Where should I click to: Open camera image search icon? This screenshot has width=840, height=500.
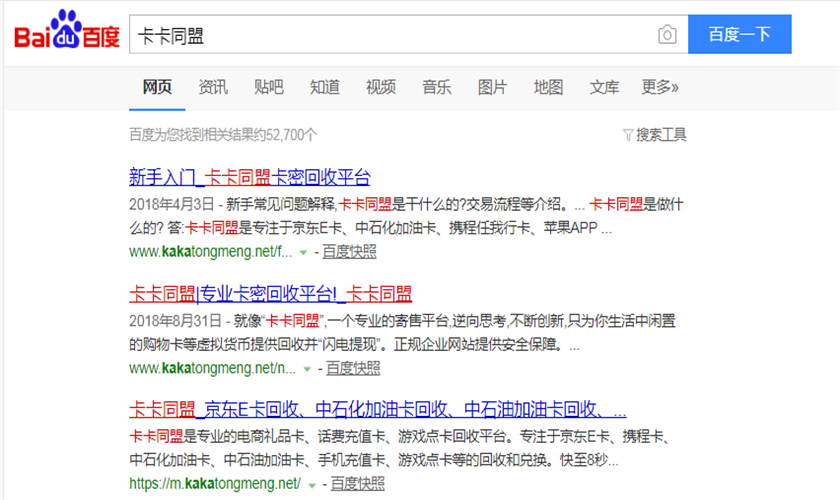tap(667, 35)
